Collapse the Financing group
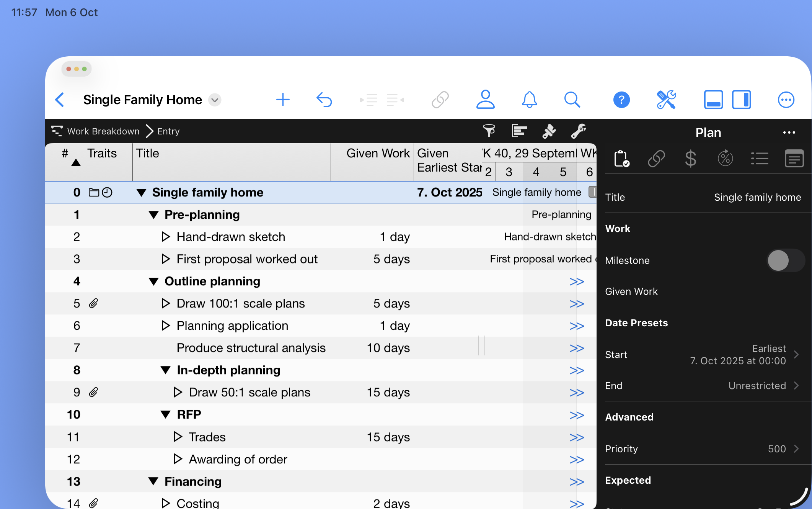The width and height of the screenshot is (812, 509). tap(153, 481)
